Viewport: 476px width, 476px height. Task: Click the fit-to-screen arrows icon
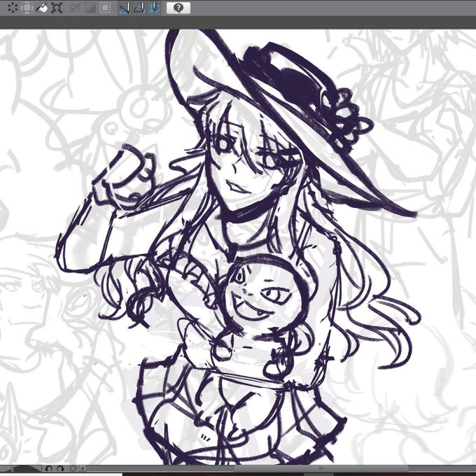coord(57,8)
